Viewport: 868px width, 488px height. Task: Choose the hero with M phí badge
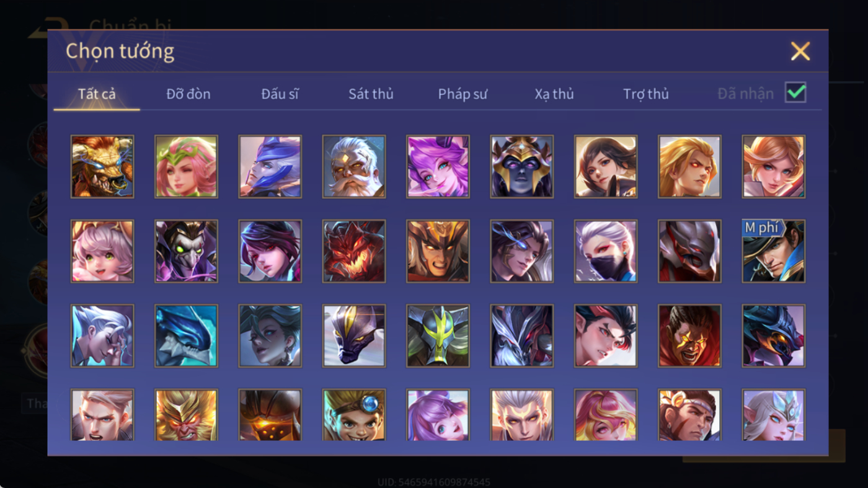(x=774, y=251)
